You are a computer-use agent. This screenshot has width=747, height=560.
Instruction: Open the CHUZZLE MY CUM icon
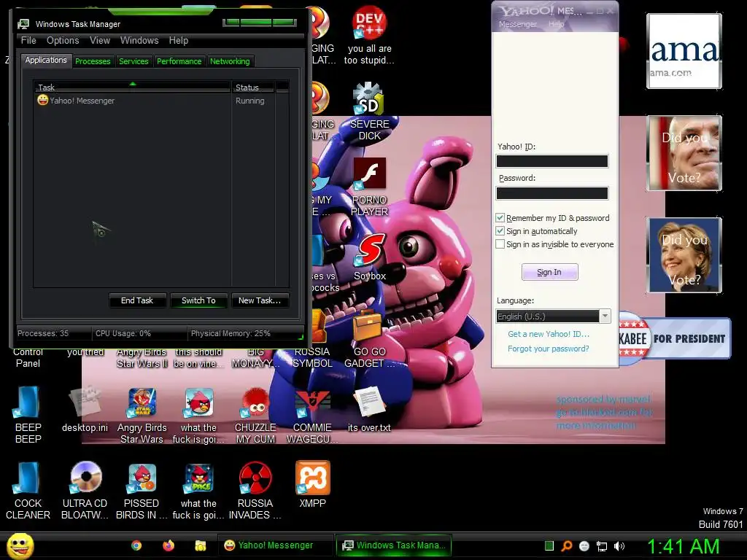pyautogui.click(x=255, y=402)
